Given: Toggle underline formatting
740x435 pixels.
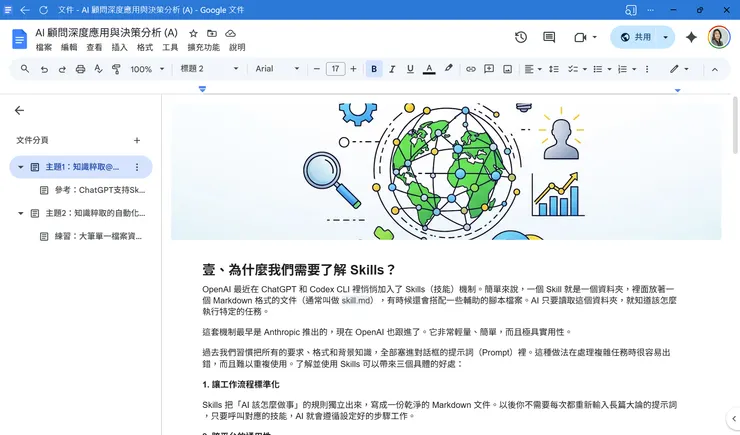Looking at the screenshot, I should (x=410, y=69).
